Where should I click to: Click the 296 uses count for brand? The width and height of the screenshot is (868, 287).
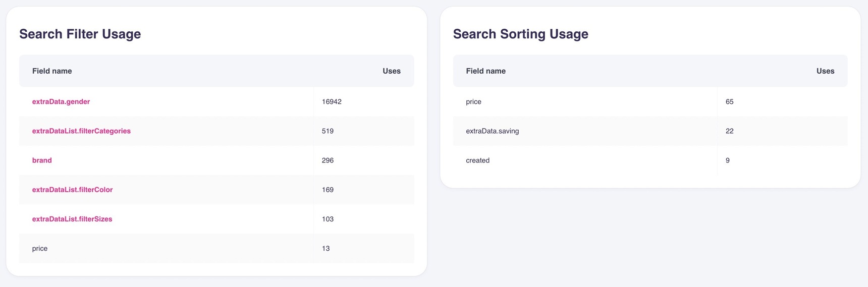tap(328, 160)
